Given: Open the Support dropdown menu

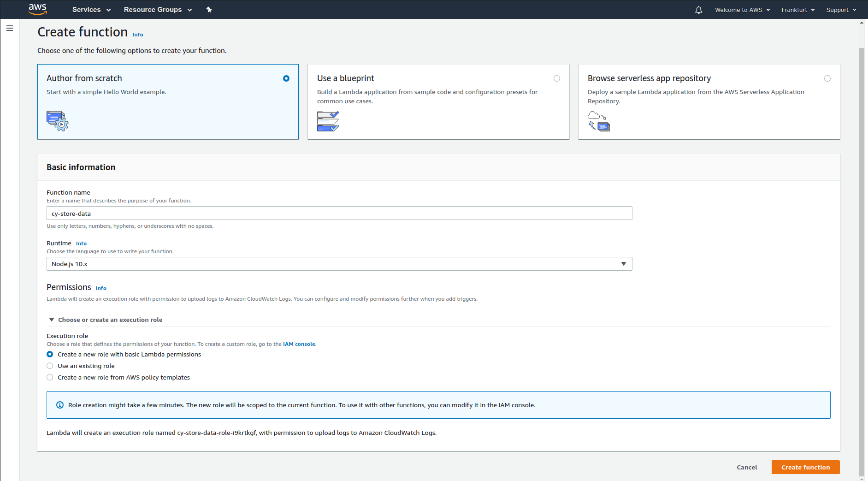Looking at the screenshot, I should [x=841, y=10].
